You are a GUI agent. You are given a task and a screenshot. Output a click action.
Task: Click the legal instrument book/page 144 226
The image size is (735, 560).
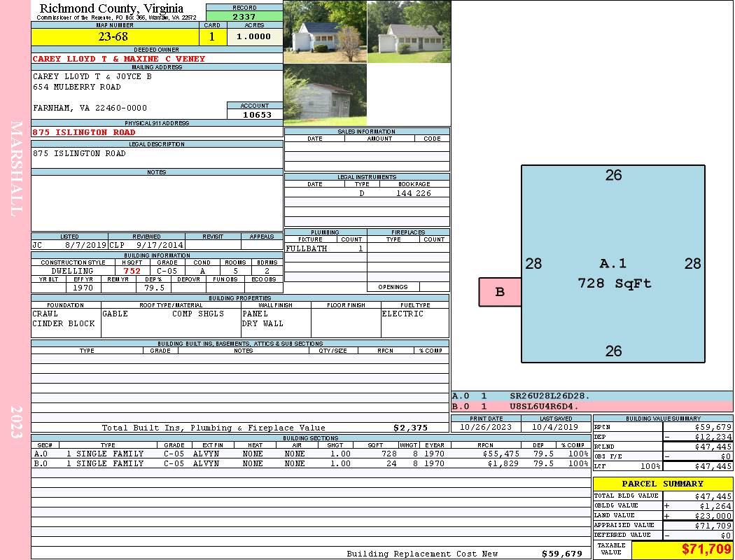[413, 193]
